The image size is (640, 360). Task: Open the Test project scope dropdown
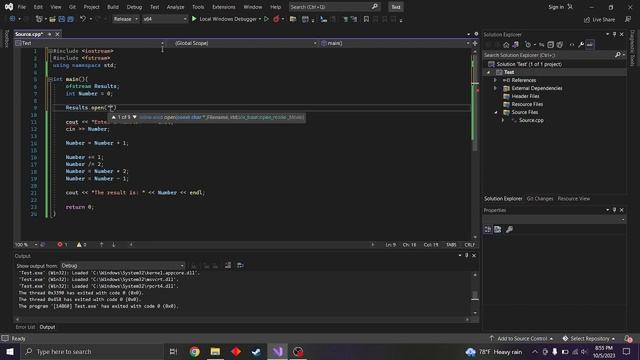click(90, 43)
